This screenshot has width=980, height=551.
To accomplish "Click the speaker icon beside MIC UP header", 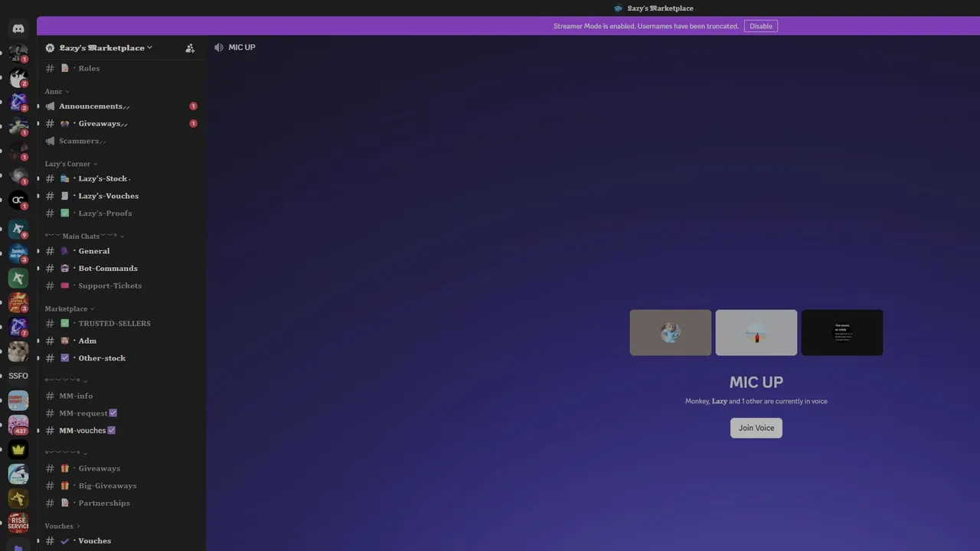I will 219,47.
